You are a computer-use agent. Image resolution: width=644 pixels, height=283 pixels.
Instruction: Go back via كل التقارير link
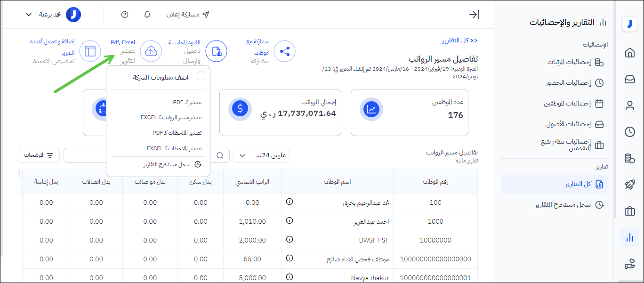(x=460, y=40)
